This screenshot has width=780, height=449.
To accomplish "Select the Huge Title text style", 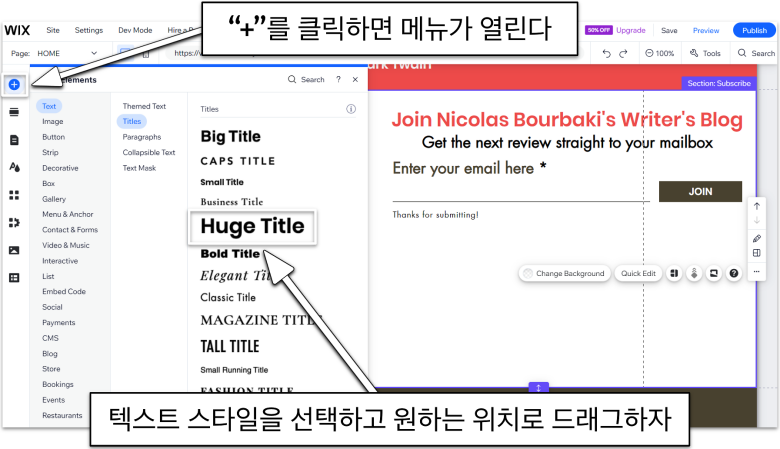I will tap(252, 226).
